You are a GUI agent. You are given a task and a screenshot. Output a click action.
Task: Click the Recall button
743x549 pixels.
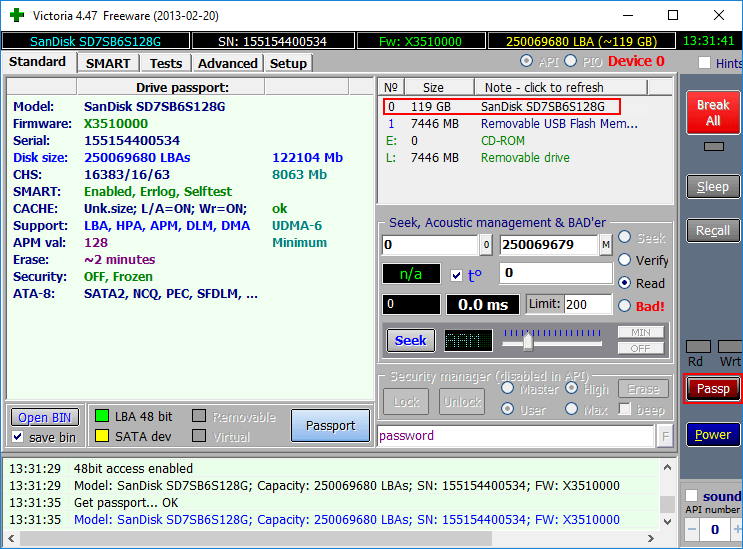point(713,231)
